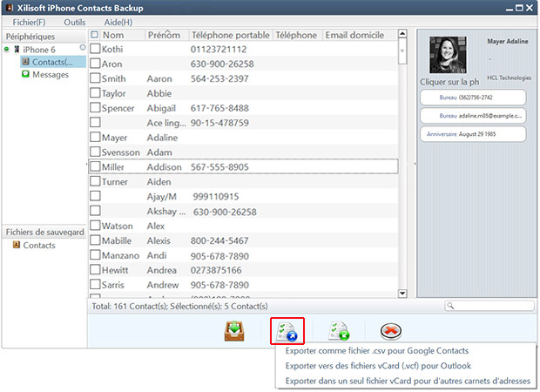This screenshot has width=540, height=392.
Task: Tick the Watson Alex checkbox
Action: 95,226
